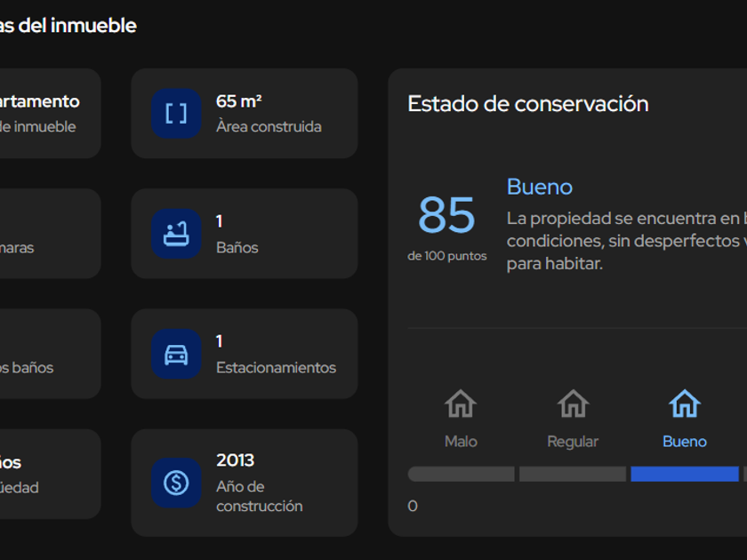Click the Malo rating label
Image resolution: width=747 pixels, height=560 pixels.
[461, 442]
